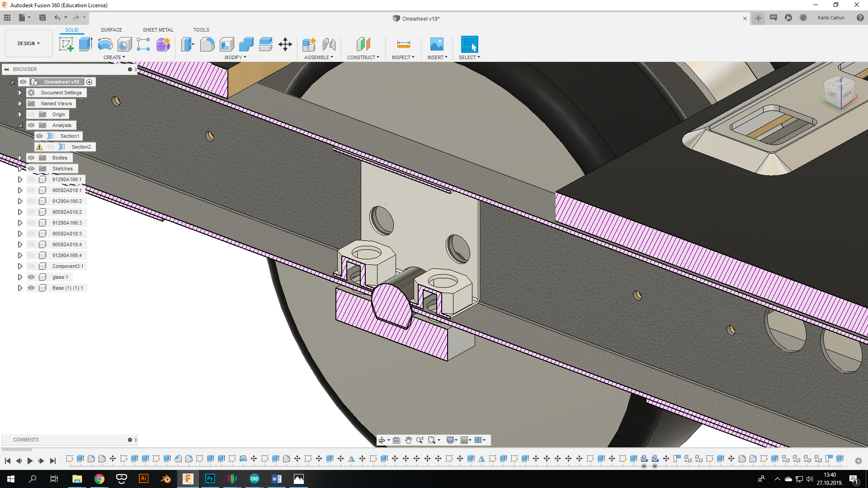Screen dimensions: 868x488
Task: Open the data panel grid icon
Action: click(x=7, y=18)
